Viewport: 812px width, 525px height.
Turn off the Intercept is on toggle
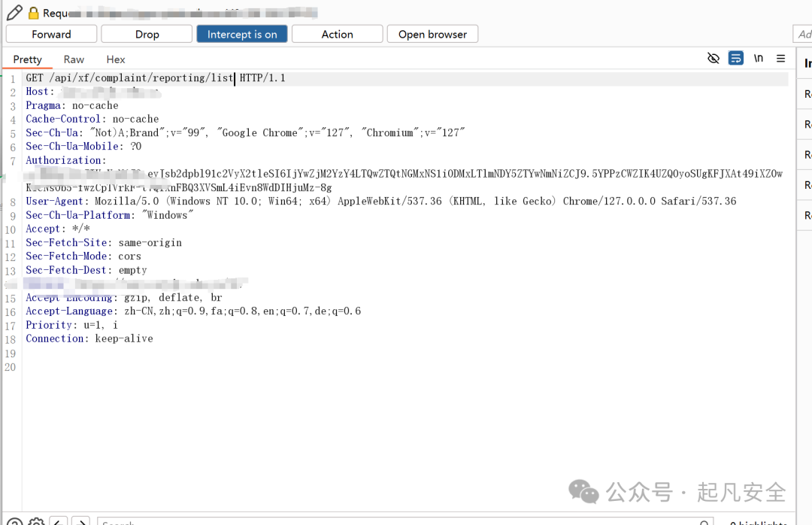[242, 34]
